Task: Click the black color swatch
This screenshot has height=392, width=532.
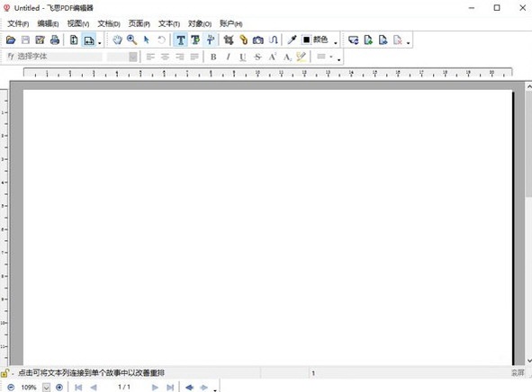Action: (x=306, y=40)
